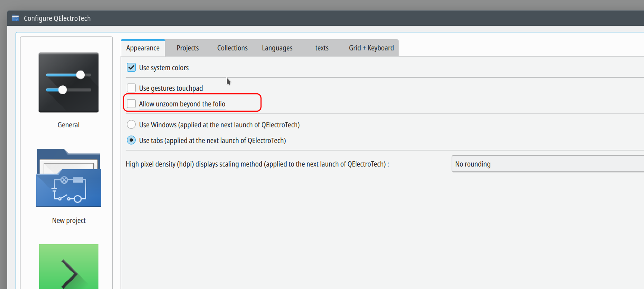Enable Allow unzoom beyond the folio

pyautogui.click(x=131, y=104)
